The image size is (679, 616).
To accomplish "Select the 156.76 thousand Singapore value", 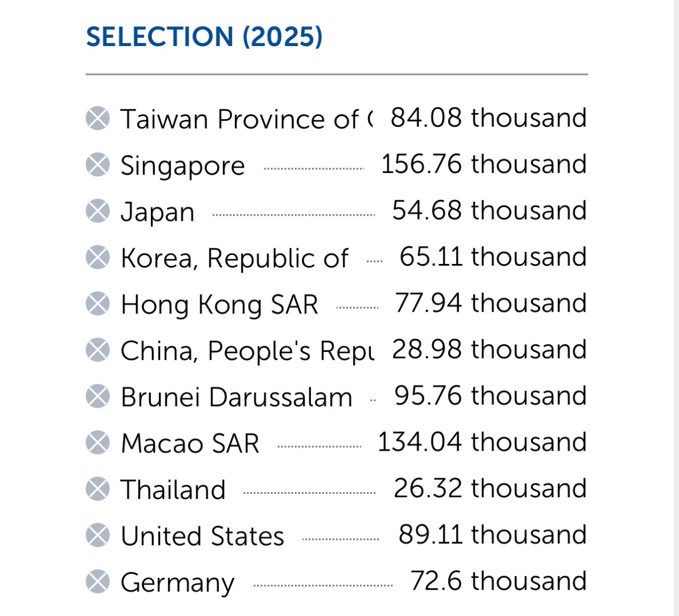I will coord(484,164).
